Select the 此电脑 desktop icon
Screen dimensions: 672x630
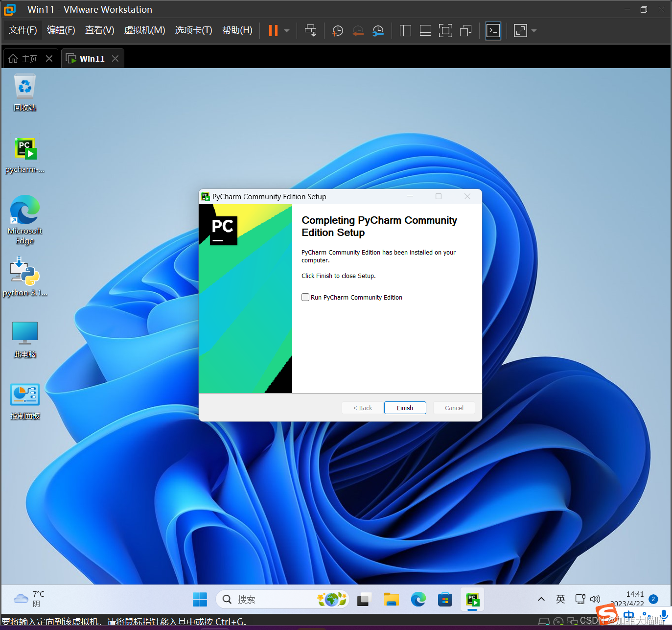[25, 340]
